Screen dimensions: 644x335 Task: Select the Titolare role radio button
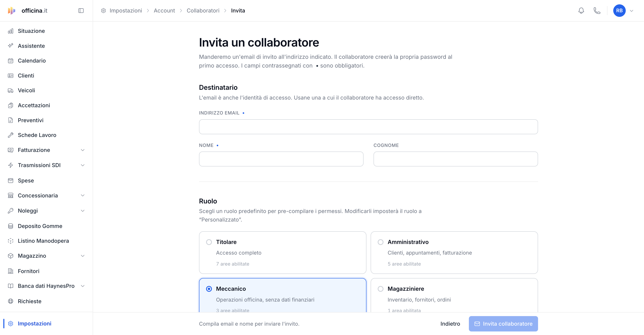tap(209, 242)
